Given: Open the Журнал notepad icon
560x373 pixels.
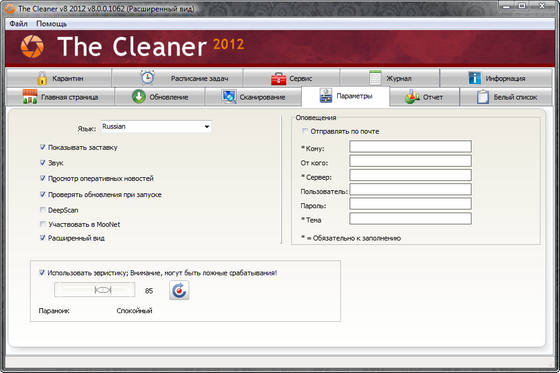Looking at the screenshot, I should [x=375, y=78].
